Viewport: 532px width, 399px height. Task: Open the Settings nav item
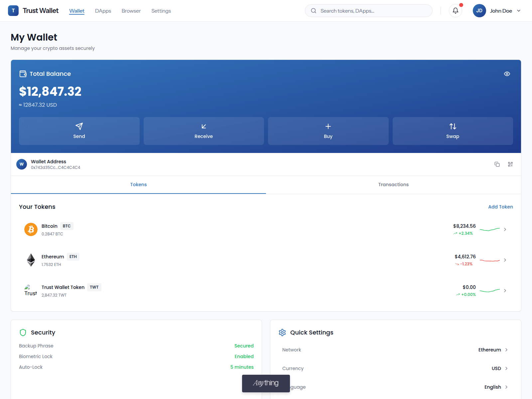pyautogui.click(x=161, y=11)
